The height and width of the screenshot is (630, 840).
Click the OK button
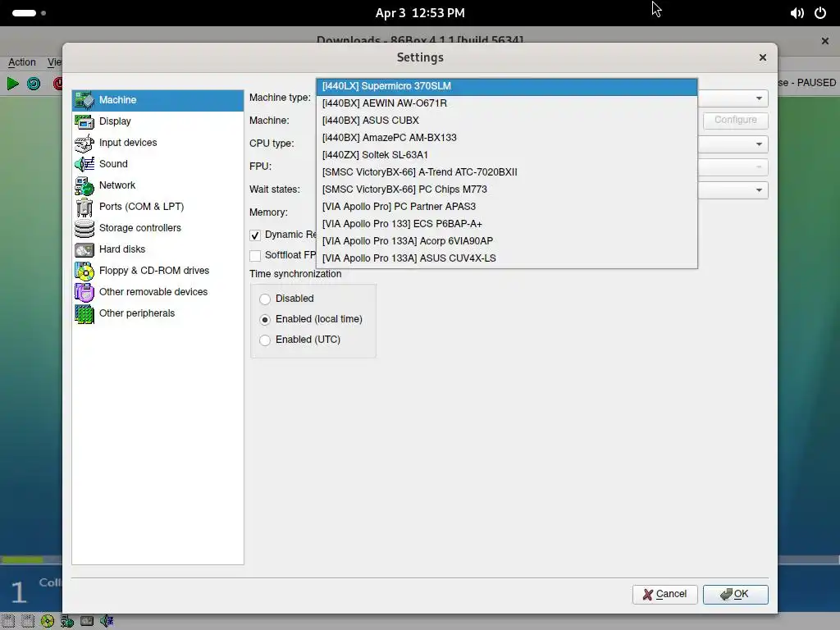[x=736, y=594]
